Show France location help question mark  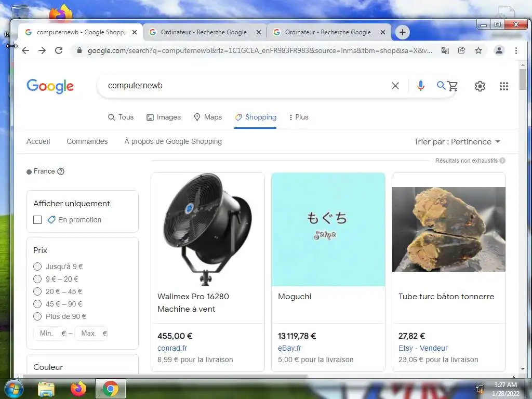[x=61, y=171]
